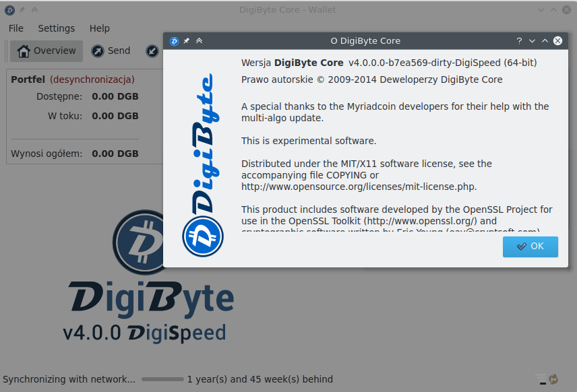Click the "(desynchronizacja)" warning text

pyautogui.click(x=92, y=79)
